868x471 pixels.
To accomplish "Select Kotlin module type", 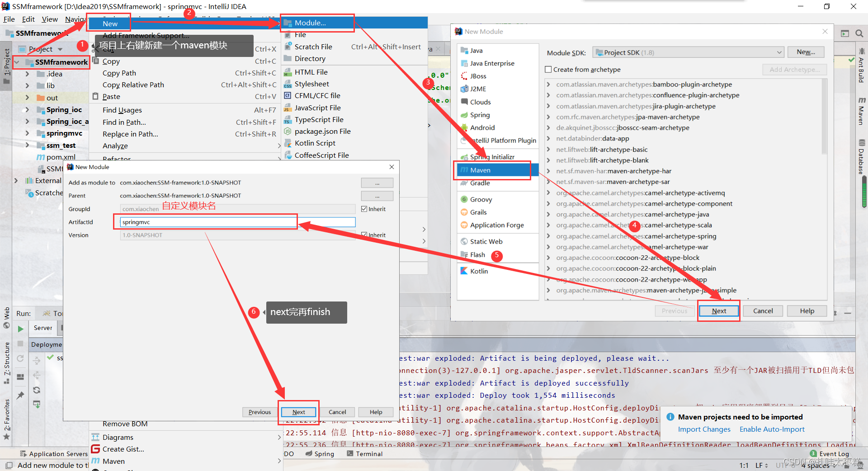I will click(479, 271).
